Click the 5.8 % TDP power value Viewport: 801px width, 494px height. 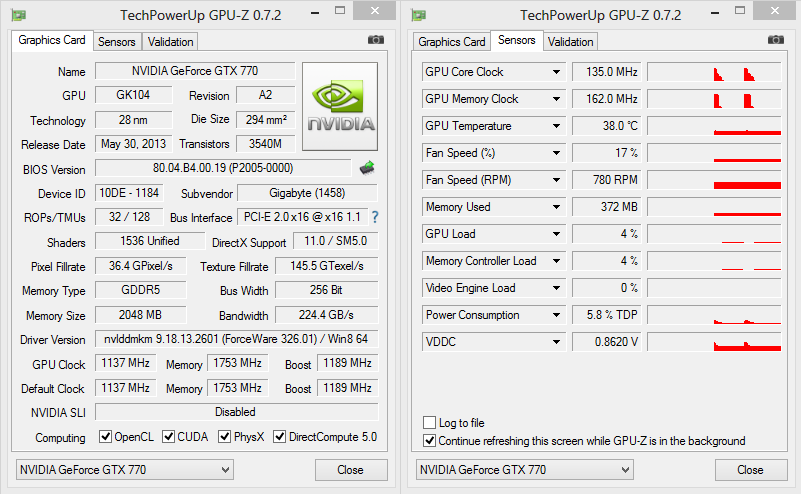coord(607,315)
